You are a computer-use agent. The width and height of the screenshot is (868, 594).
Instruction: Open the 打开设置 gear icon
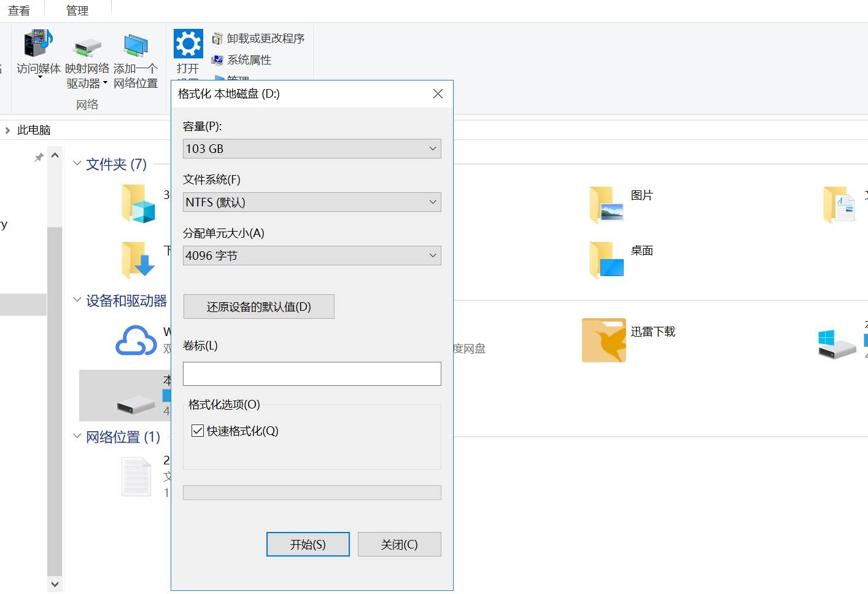pyautogui.click(x=187, y=43)
